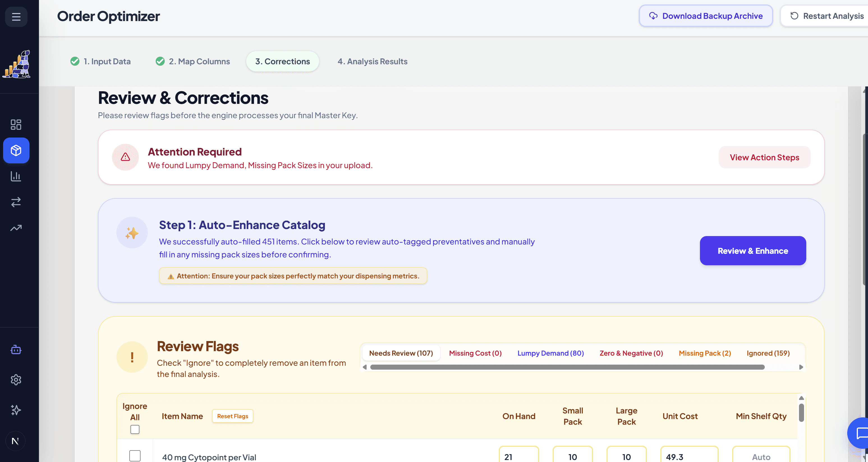
Task: Open the bar chart icon in sidebar
Action: [x=16, y=176]
